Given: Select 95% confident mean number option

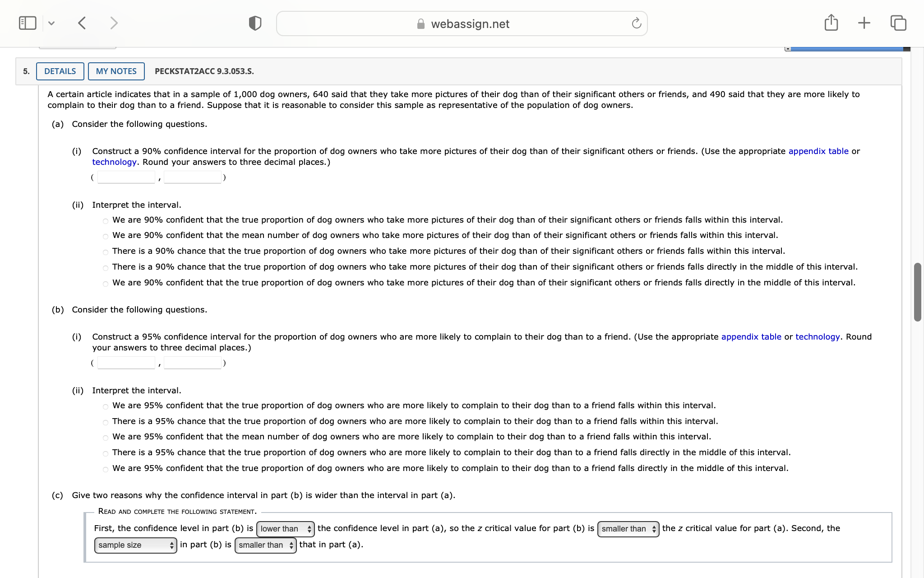Looking at the screenshot, I should pyautogui.click(x=106, y=438).
